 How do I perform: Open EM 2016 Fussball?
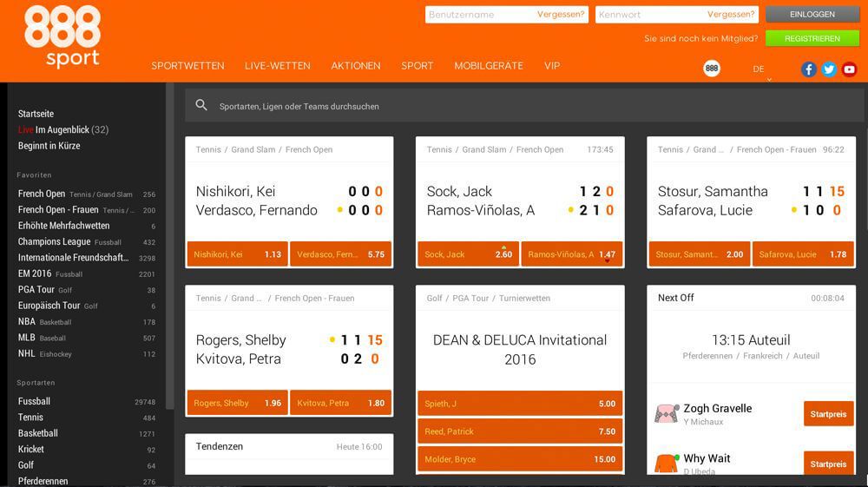[x=86, y=274]
